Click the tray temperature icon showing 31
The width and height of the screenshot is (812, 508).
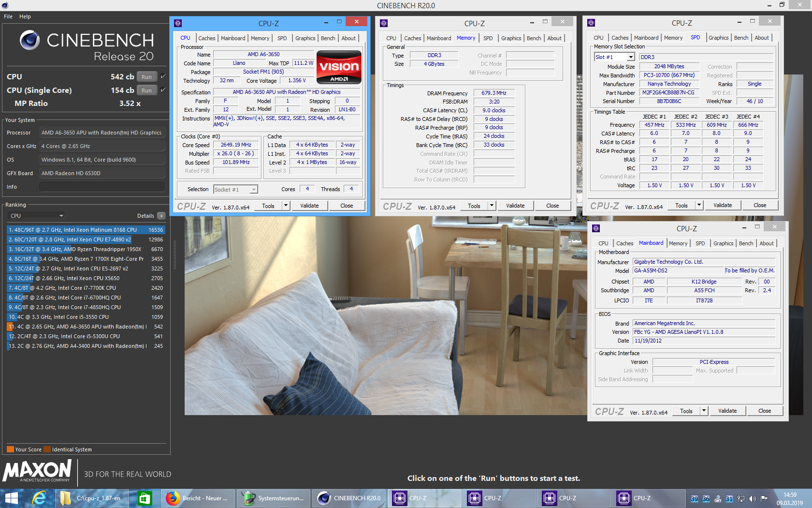pyautogui.click(x=729, y=498)
